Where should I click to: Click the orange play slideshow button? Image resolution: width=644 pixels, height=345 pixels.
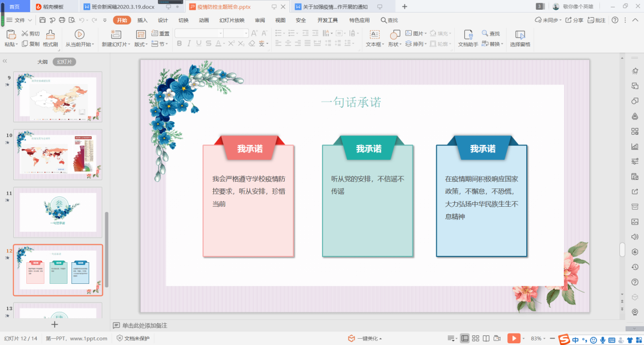tap(514, 339)
